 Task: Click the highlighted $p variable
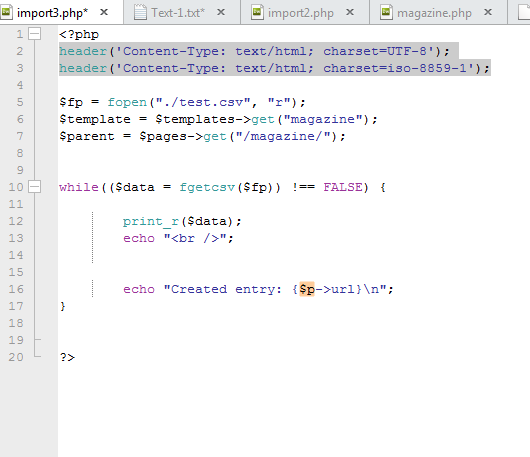coord(307,289)
